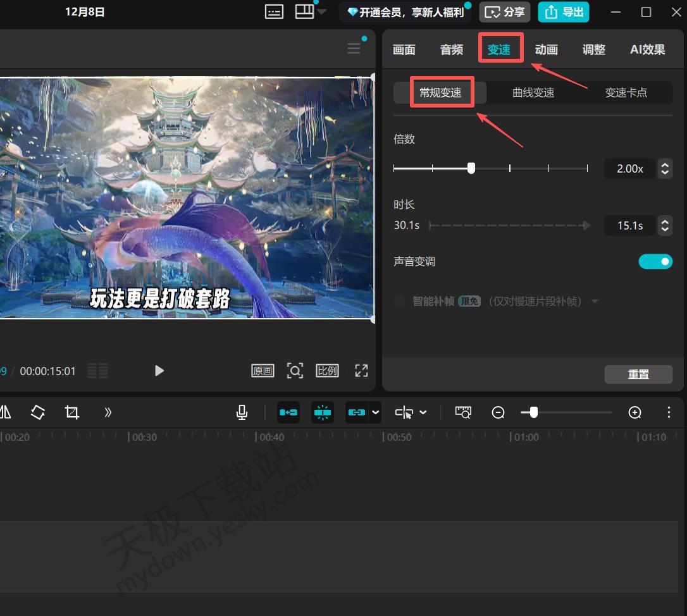Open the 智能补帧 options dropdown arrow
The height and width of the screenshot is (616, 687).
click(595, 302)
